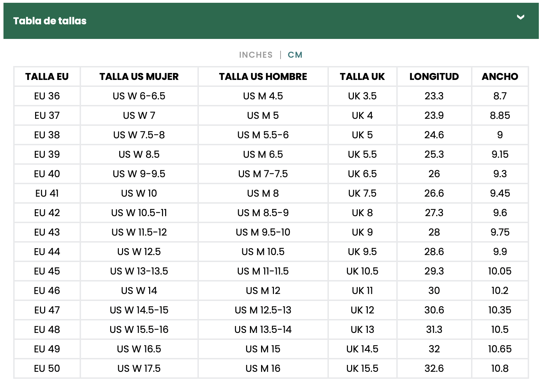Select the EU 36 size cell
The image size is (543, 392).
pyautogui.click(x=47, y=96)
